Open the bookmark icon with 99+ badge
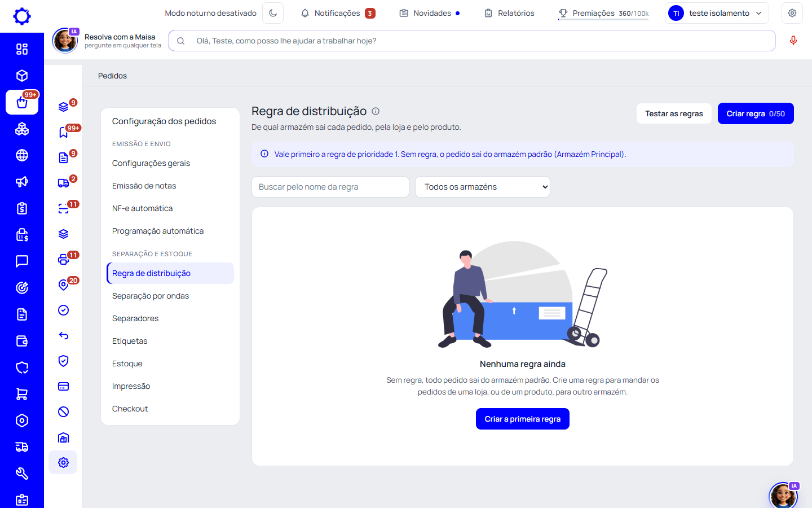The image size is (812, 508). (x=64, y=132)
